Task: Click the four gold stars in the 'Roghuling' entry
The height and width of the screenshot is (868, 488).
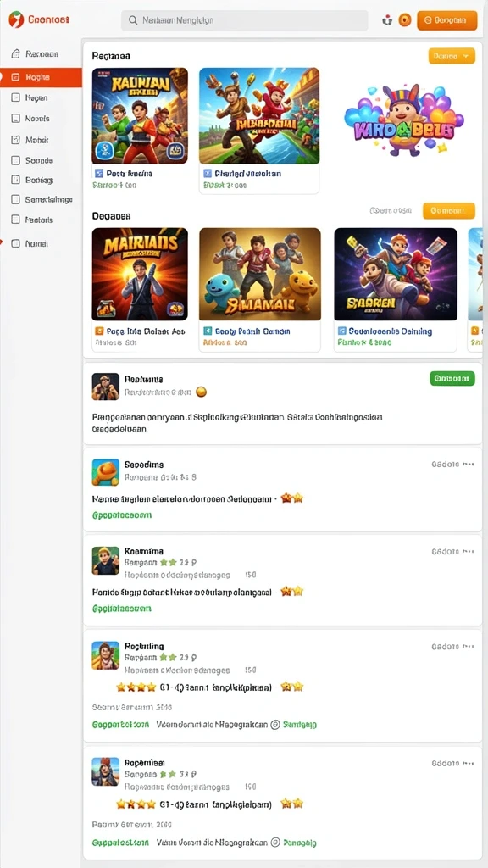Action: point(136,687)
